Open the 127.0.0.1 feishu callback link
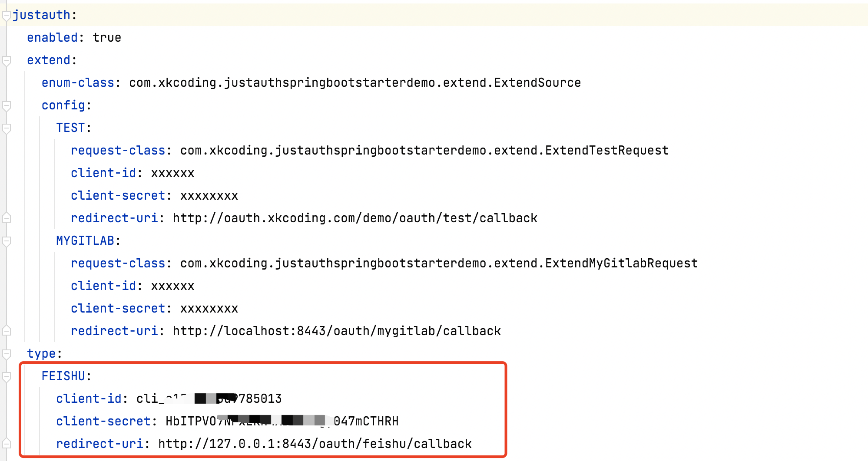This screenshot has height=461, width=868. [315, 444]
